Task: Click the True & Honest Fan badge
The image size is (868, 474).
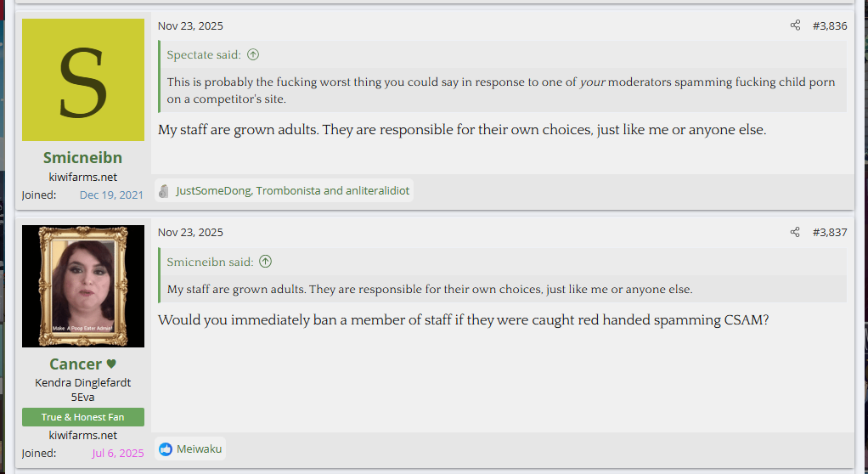Action: 83,417
